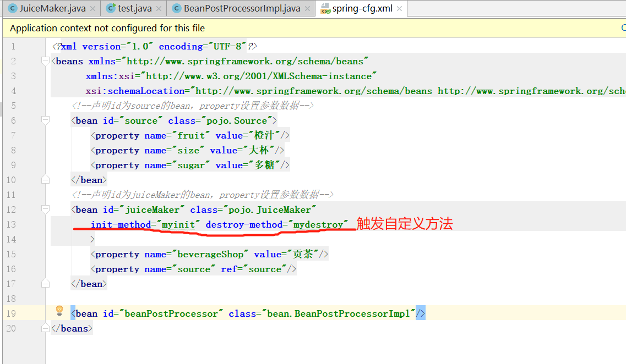This screenshot has height=364, width=626.
Task: Close the BeanPostProcessorImpl.java tab
Action: pyautogui.click(x=307, y=9)
